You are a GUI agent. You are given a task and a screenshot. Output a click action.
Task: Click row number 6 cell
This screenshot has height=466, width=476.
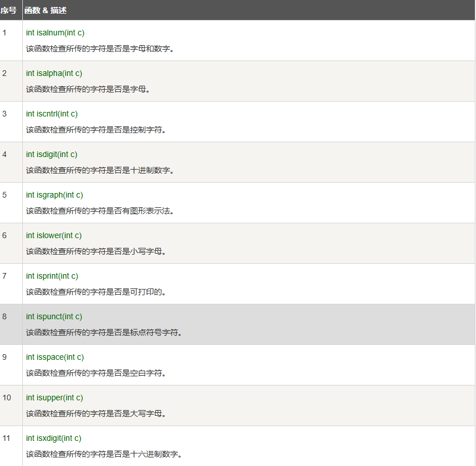(11, 243)
